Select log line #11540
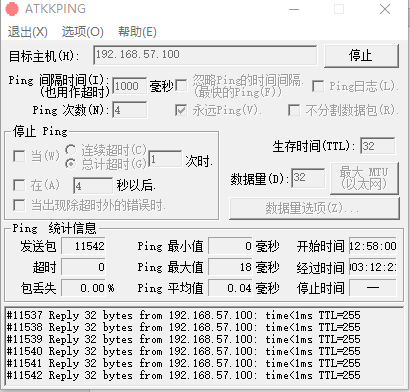The image size is (410, 392). pyautogui.click(x=183, y=351)
